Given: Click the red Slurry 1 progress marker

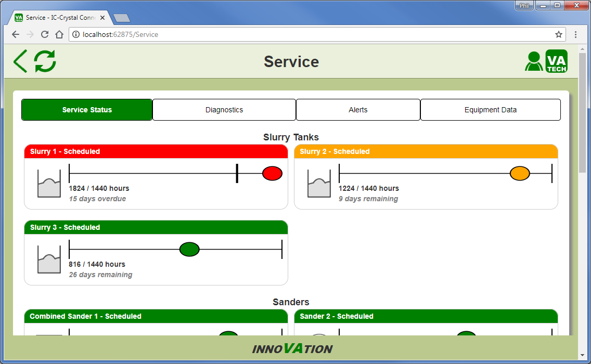Looking at the screenshot, I should (x=272, y=174).
